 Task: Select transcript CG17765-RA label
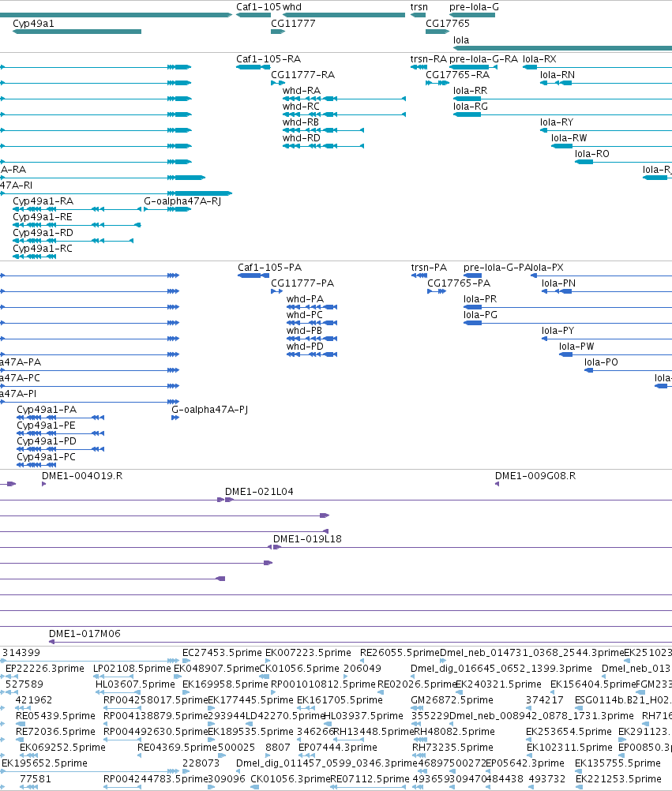457,75
